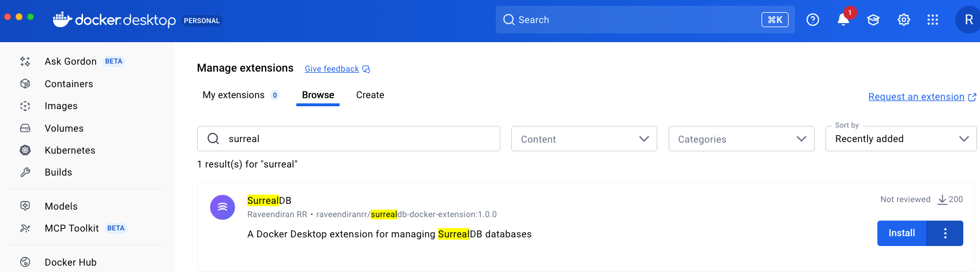Click the Not reviewed label
980x272 pixels.
(x=905, y=199)
